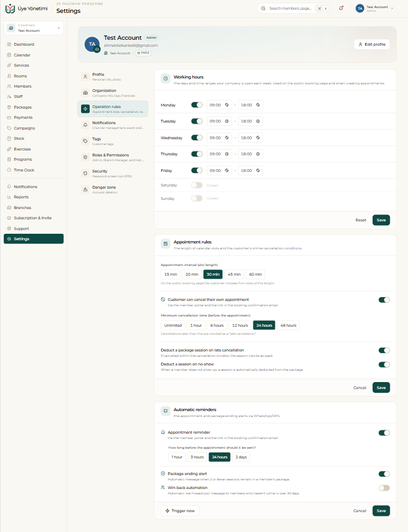Click the Packages sidebar icon
Screen dimensions: 408x532
pos(9,107)
